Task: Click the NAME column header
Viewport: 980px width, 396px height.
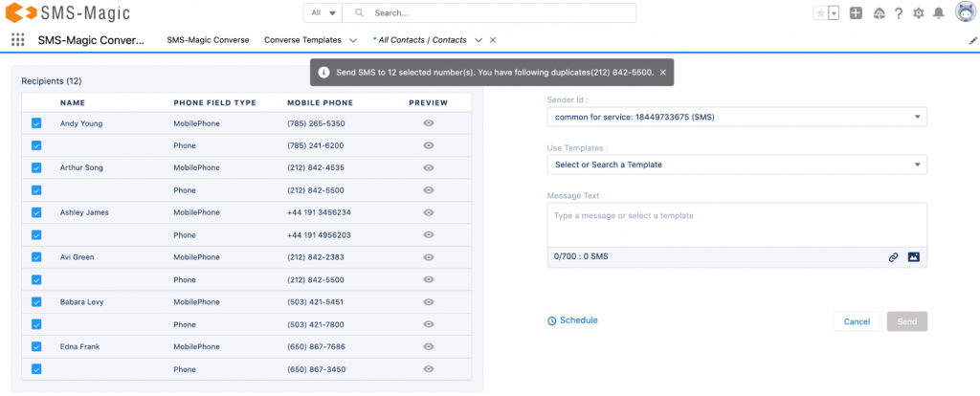Action: point(73,103)
